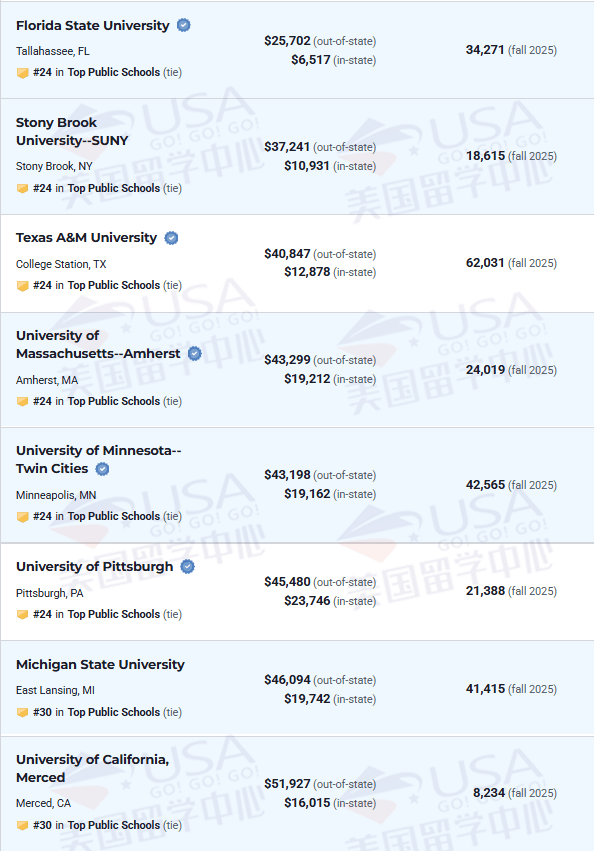
Task: Click verified badge after Massachusetts--Amherst name
Action: pyautogui.click(x=194, y=354)
